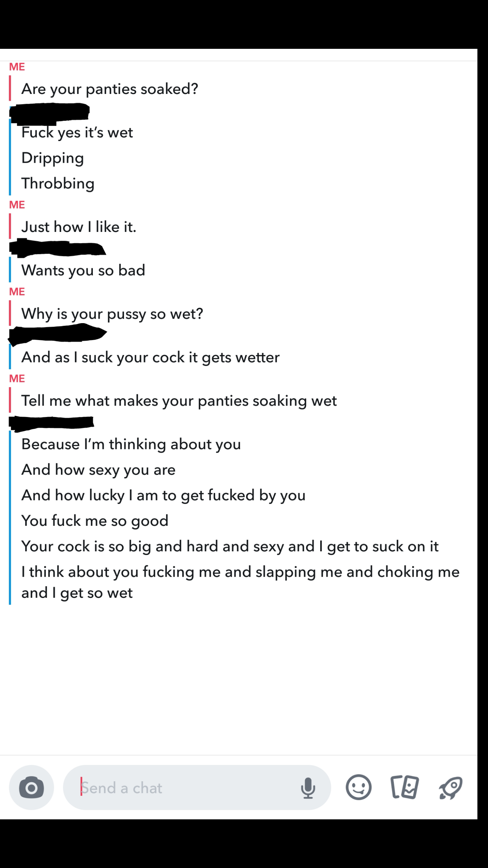The width and height of the screenshot is (488, 868).
Task: Open the smiley emoji picker icon
Action: point(359,787)
